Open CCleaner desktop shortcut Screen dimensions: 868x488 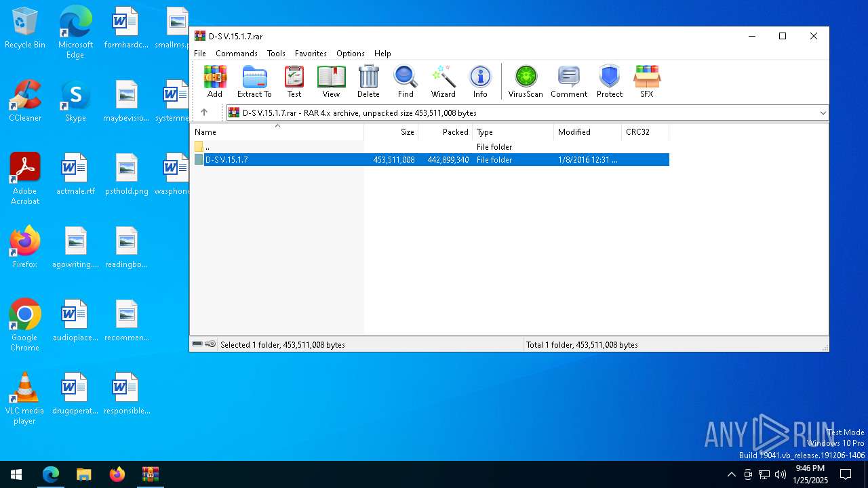tap(25, 101)
